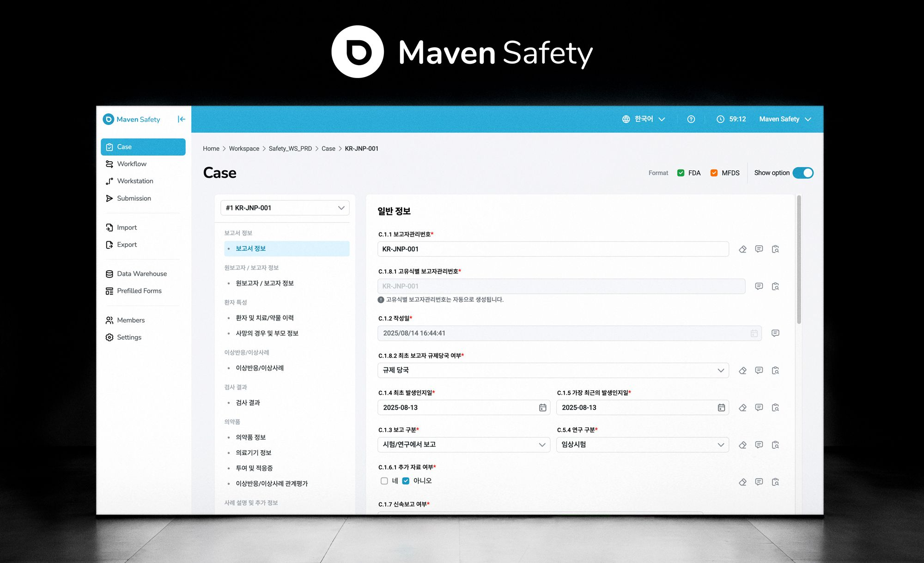Screen dimensions: 924x563
Task: Click comment icon beside C.1.6.1 row
Action: click(x=759, y=482)
